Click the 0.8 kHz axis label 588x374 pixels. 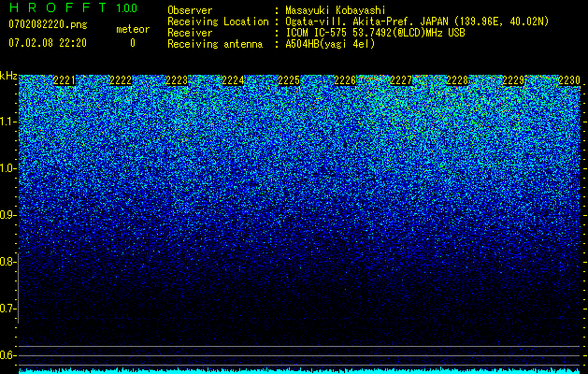[7, 262]
